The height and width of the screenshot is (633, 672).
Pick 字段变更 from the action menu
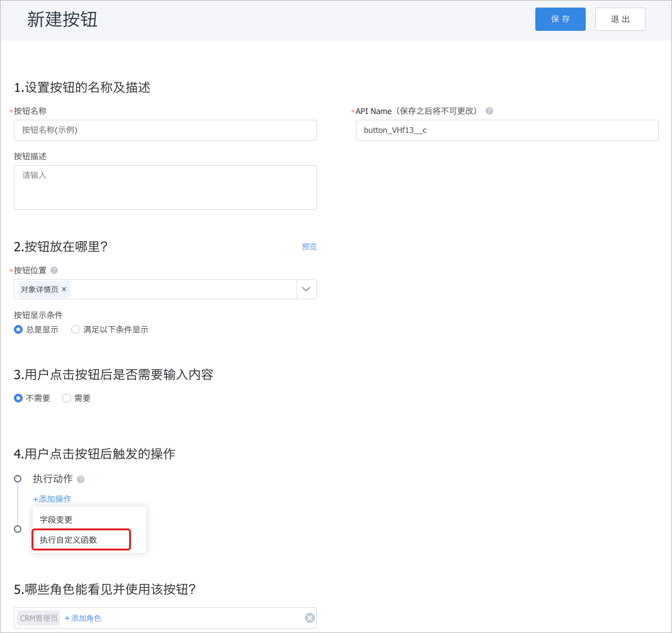tap(89, 520)
